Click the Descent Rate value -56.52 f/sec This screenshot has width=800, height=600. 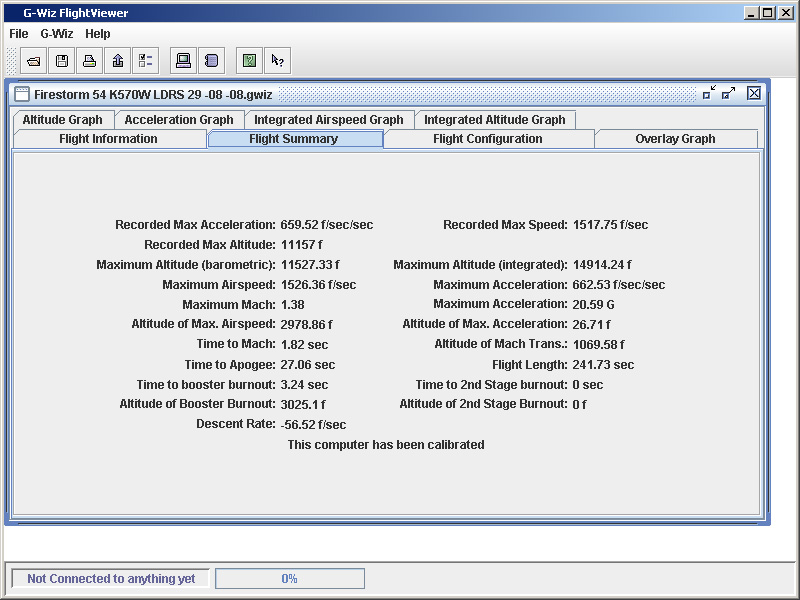(313, 424)
